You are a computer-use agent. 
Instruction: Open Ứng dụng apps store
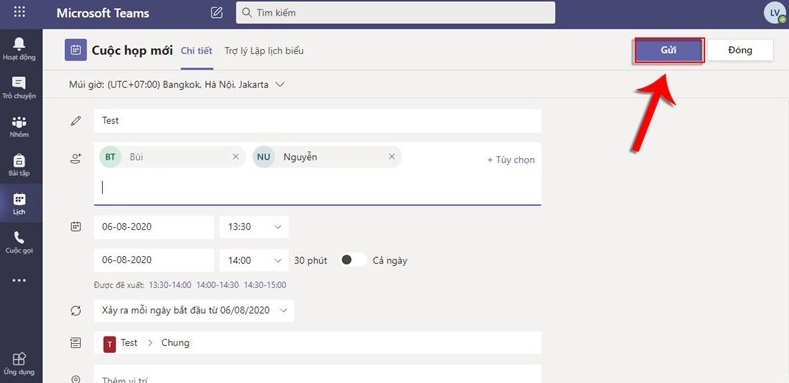[19, 363]
